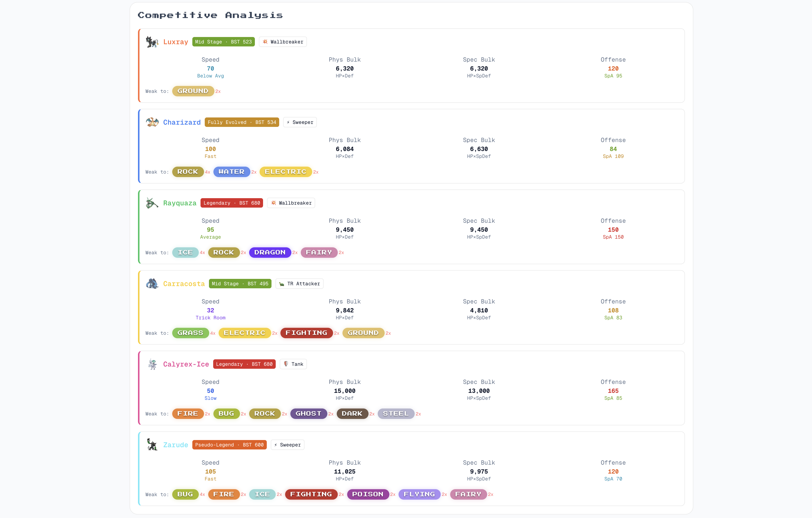Image resolution: width=812 pixels, height=518 pixels.
Task: Click Calyrex-Ice's Tank role badge
Action: tap(293, 364)
